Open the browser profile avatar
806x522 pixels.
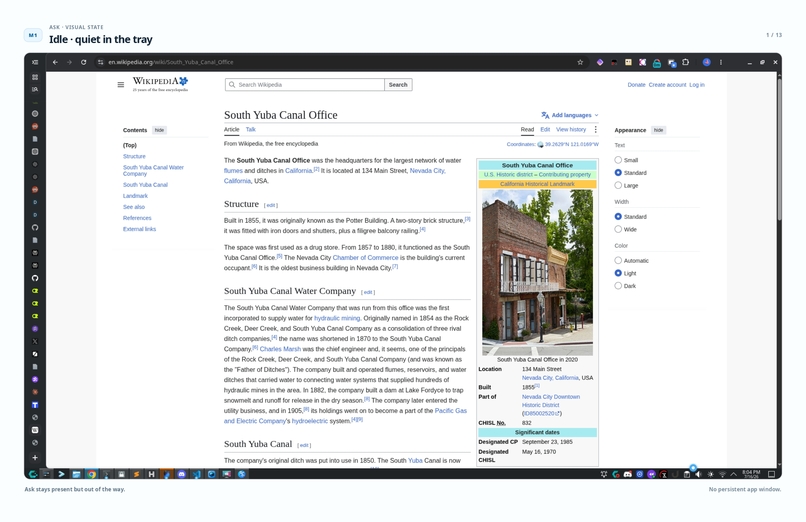(x=707, y=62)
